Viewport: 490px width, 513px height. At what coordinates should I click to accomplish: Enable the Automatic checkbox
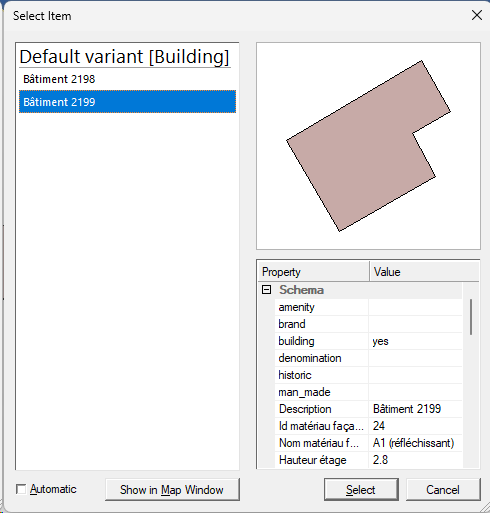coord(21,489)
